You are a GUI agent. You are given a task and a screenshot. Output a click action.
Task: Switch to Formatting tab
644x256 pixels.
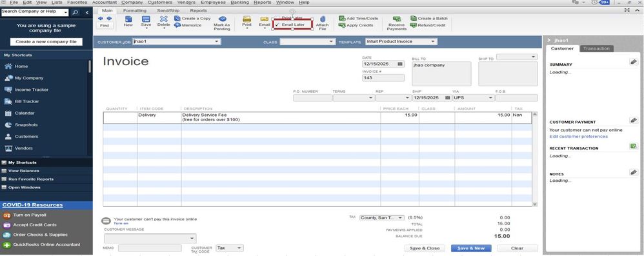135,11
